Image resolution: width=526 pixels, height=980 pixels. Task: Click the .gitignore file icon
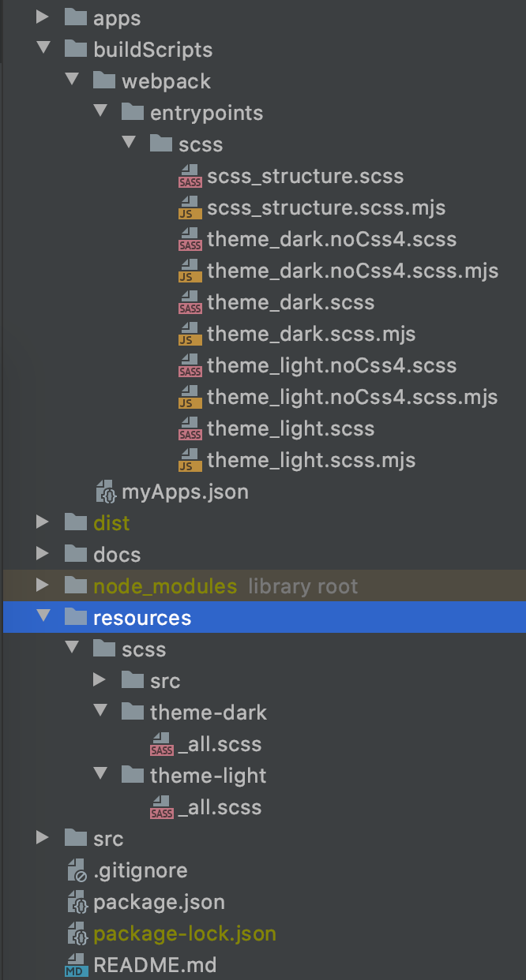pyautogui.click(x=77, y=870)
